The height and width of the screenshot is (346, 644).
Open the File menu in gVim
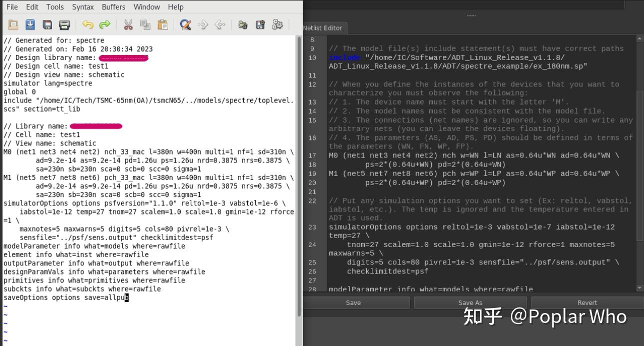coord(12,7)
